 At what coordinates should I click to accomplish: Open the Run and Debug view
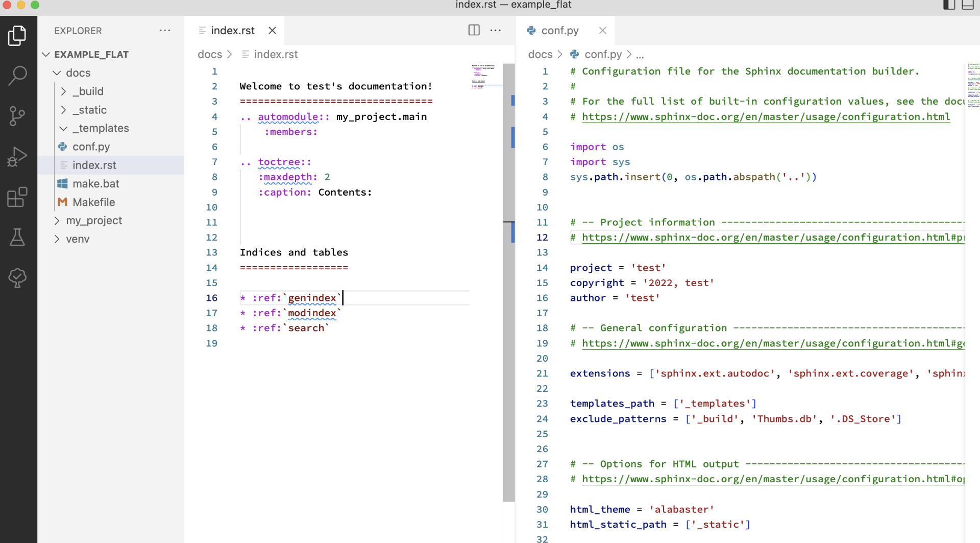point(17,156)
